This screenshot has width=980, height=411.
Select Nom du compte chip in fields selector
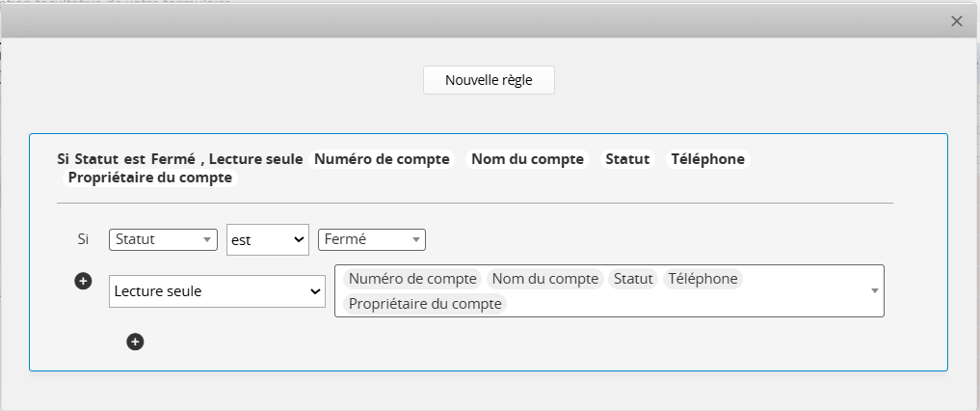(544, 279)
